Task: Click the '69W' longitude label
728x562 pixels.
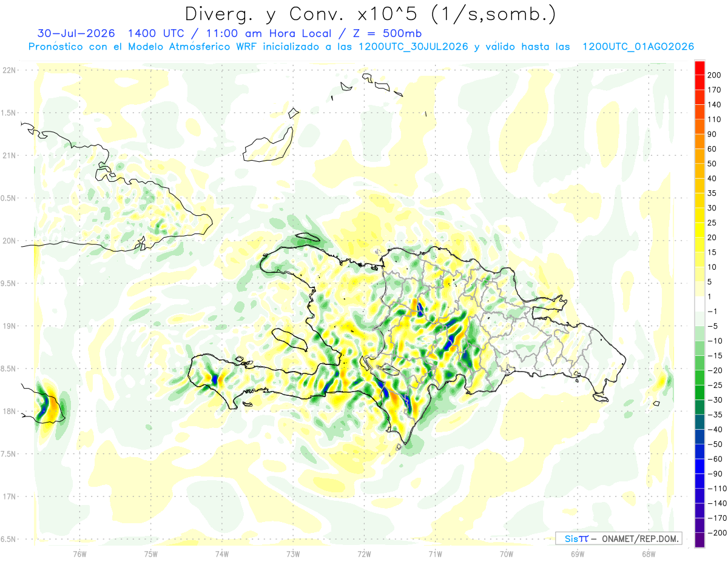Action: point(577,554)
